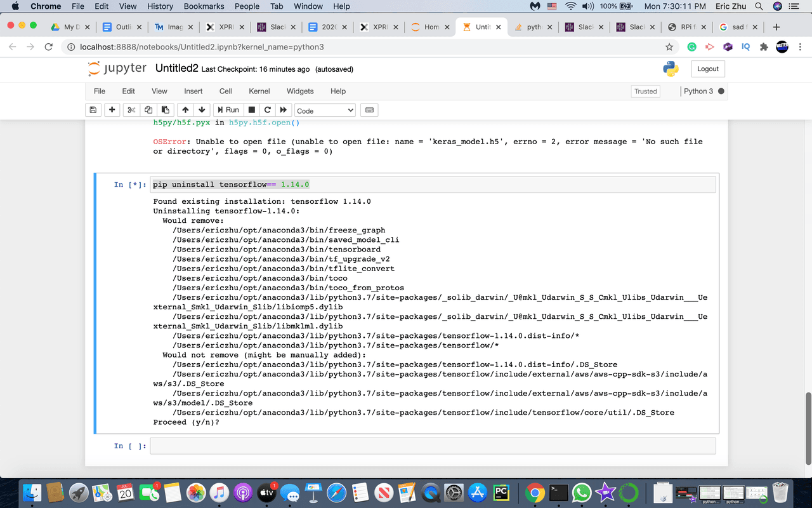812x508 pixels.
Task: Click the browser address bar
Action: coord(362,47)
